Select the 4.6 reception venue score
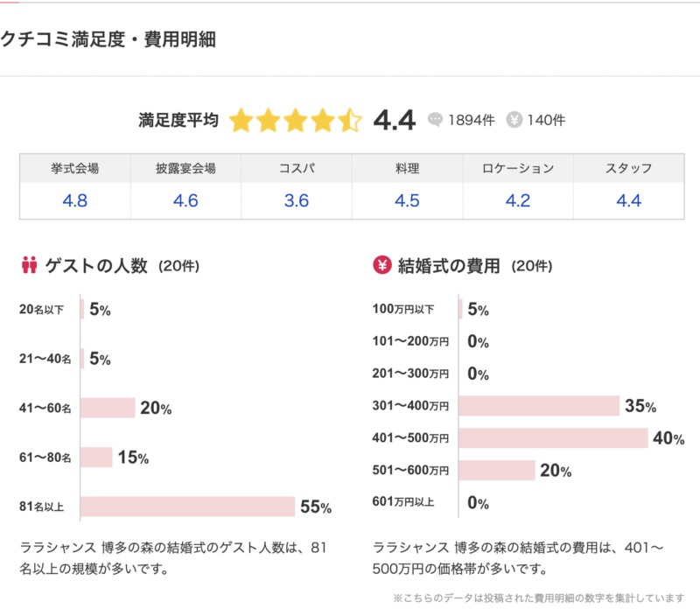Viewport: 700px width, 609px height. 185,200
